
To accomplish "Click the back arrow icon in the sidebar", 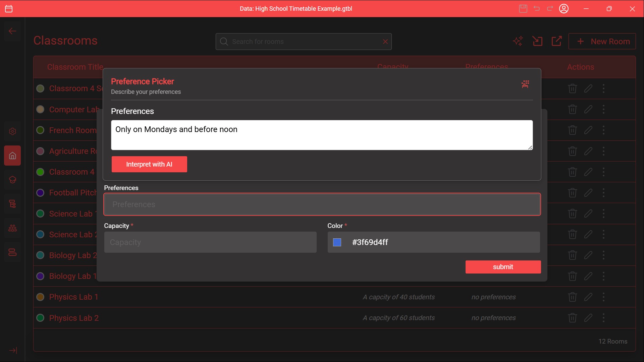I will tap(12, 31).
